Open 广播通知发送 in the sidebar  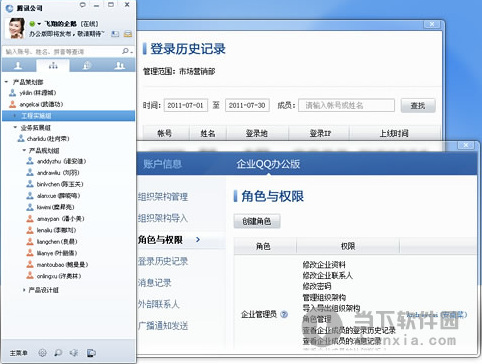pos(163,325)
